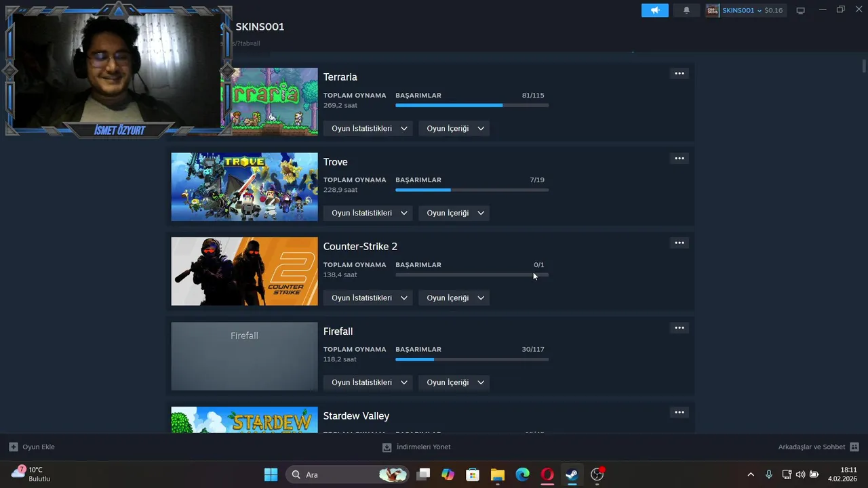Viewport: 868px width, 488px height.
Task: Click the Firefall placeholder cover image
Action: (x=244, y=356)
